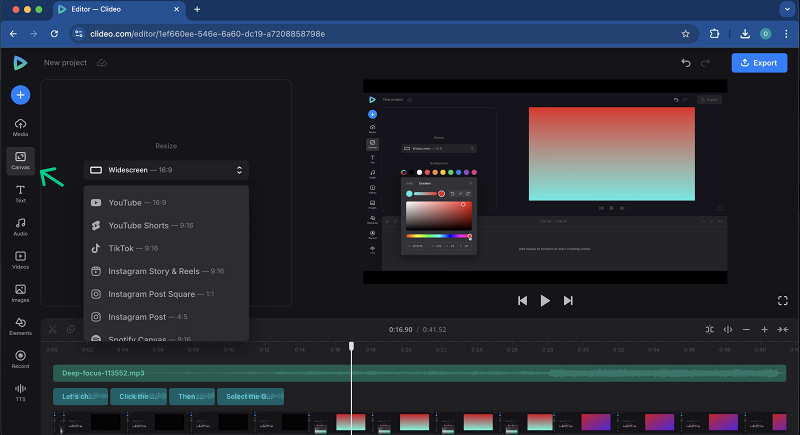This screenshot has width=800, height=435.
Task: Open the Canvas sidebar panel
Action: [x=20, y=161]
